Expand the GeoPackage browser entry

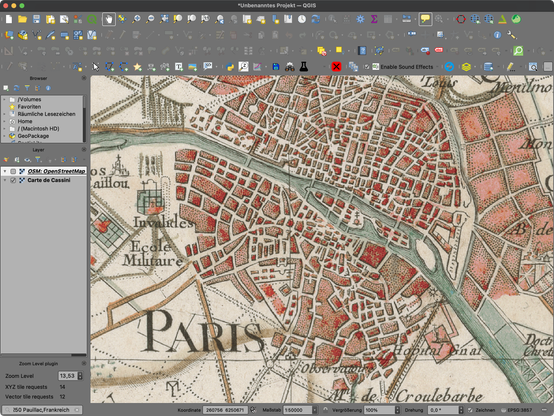coord(5,136)
